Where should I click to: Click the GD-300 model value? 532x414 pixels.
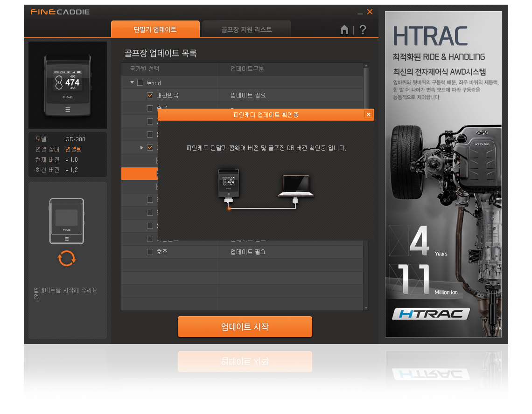75,139
